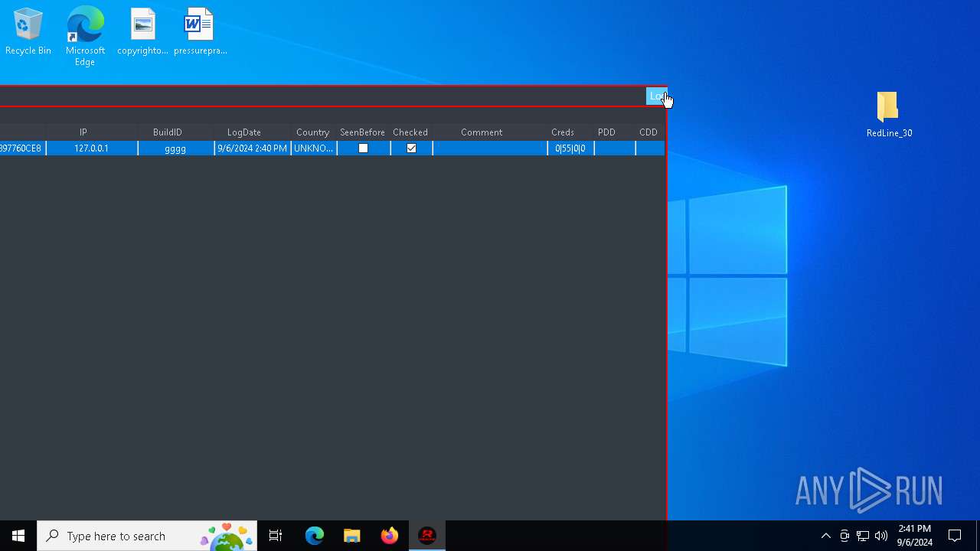Open File Explorer from the taskbar
Screen dimensions: 980x551
(352, 536)
